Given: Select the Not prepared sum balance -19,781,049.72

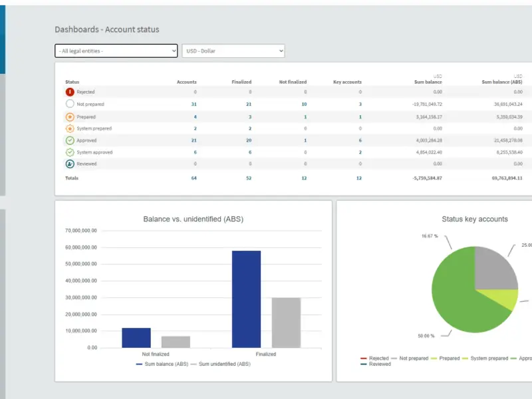Looking at the screenshot, I should click(x=427, y=104).
